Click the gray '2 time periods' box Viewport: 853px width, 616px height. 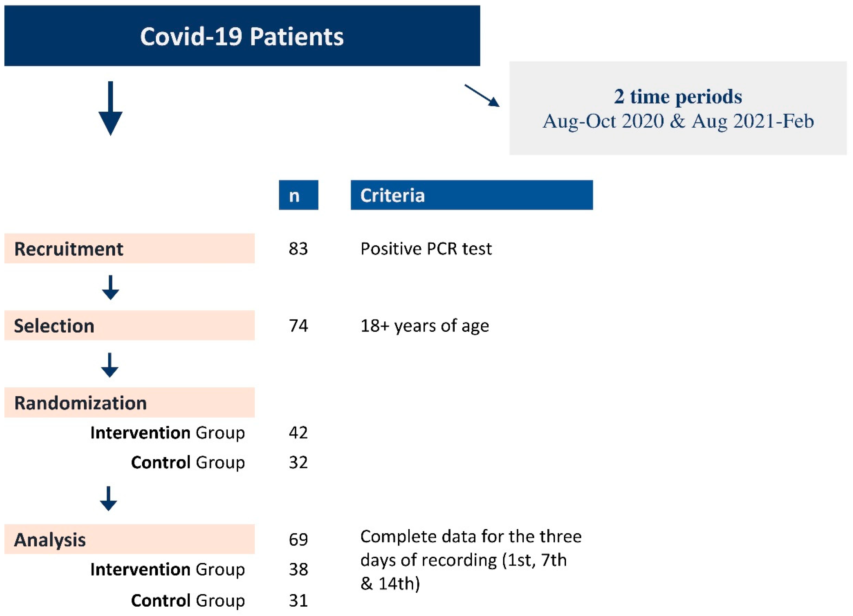[x=678, y=108]
